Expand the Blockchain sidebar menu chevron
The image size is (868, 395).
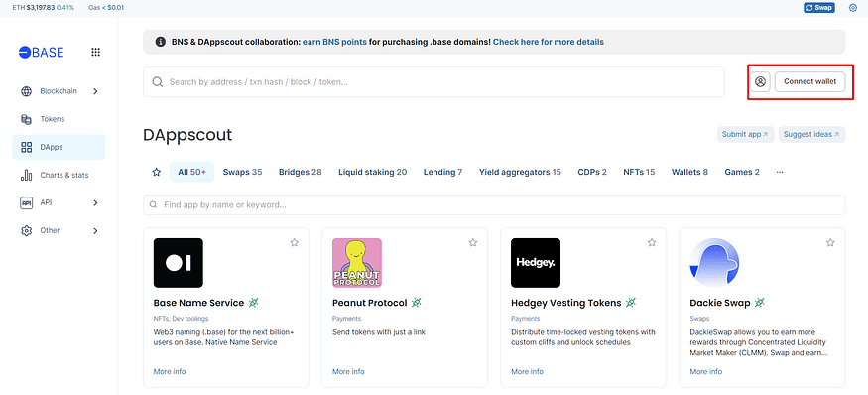point(95,91)
